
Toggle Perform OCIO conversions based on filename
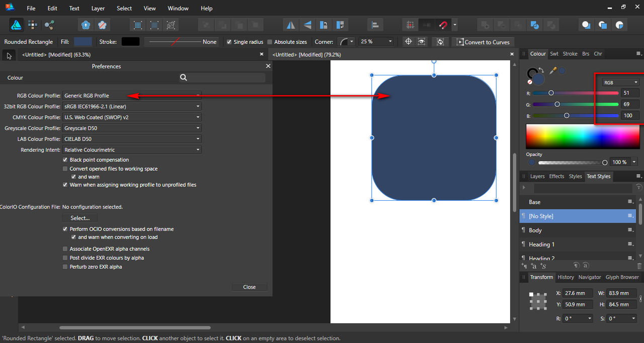pos(65,229)
